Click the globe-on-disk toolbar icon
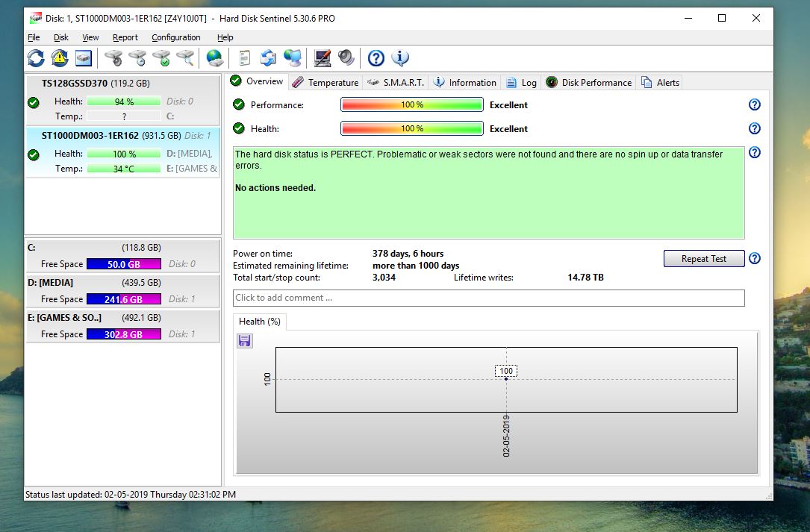 (x=215, y=57)
